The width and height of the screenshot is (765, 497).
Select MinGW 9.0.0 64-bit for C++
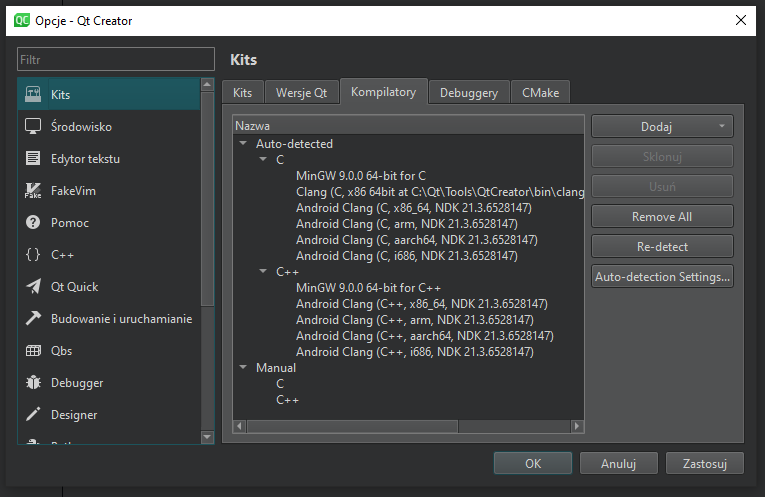point(368,288)
